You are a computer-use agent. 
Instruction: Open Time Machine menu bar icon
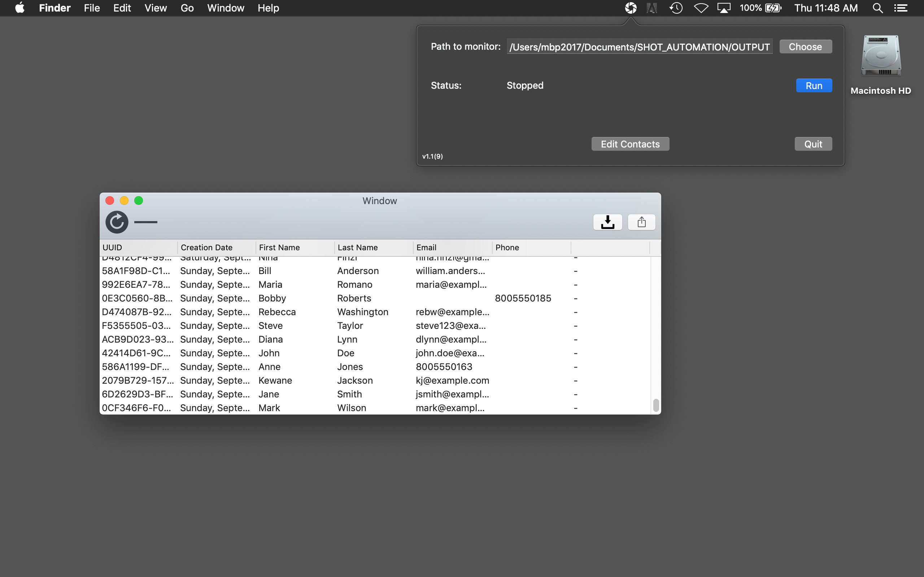tap(676, 8)
